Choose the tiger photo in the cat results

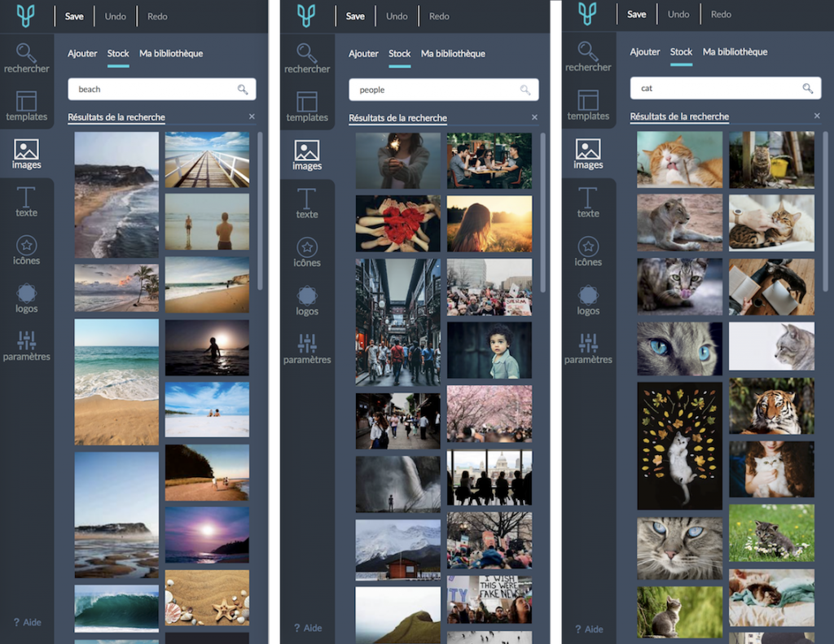pos(771,405)
